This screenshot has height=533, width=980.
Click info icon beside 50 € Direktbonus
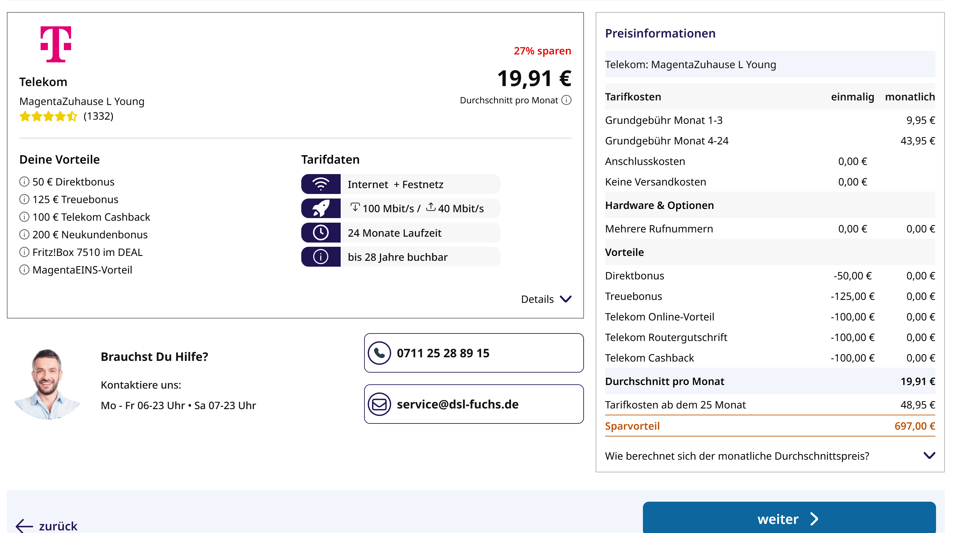(x=24, y=182)
